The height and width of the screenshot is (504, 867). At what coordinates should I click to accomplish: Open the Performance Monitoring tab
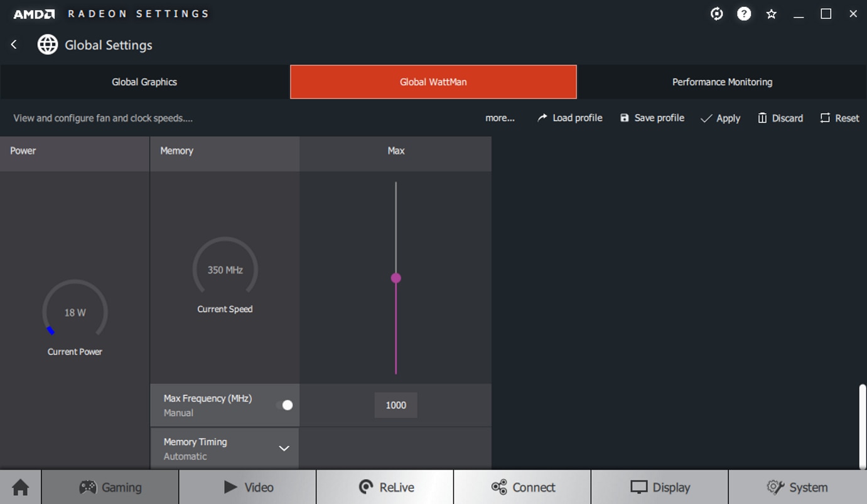coord(722,82)
